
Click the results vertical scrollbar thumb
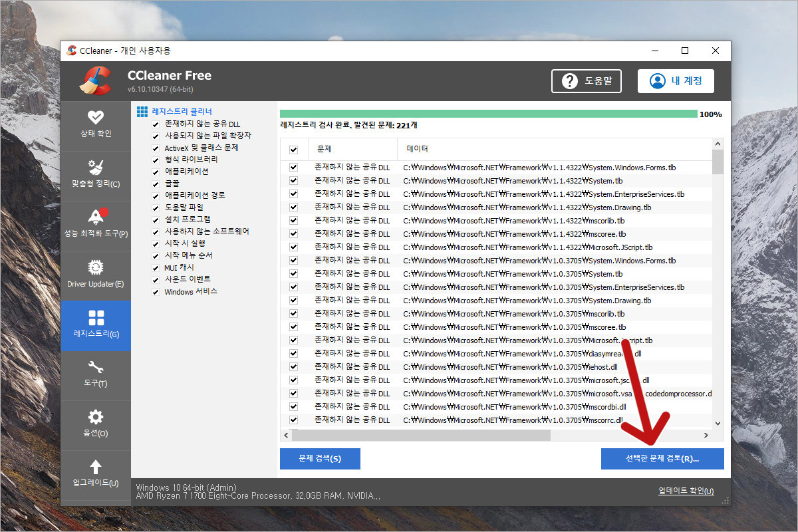tap(718, 162)
